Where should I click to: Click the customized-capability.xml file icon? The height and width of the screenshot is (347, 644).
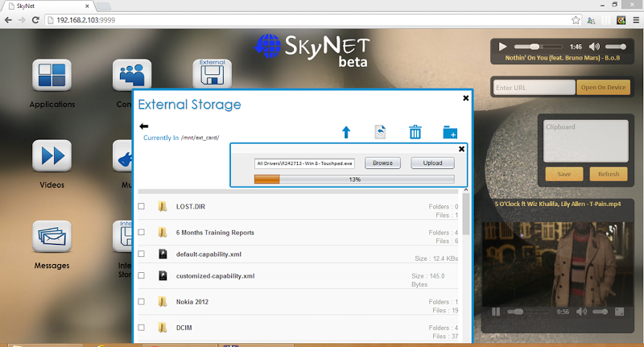point(163,275)
